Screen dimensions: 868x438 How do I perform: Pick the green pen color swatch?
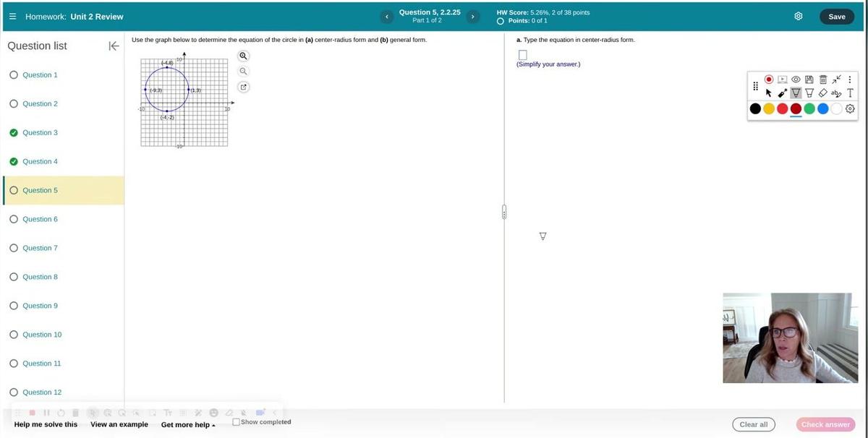[x=809, y=108]
